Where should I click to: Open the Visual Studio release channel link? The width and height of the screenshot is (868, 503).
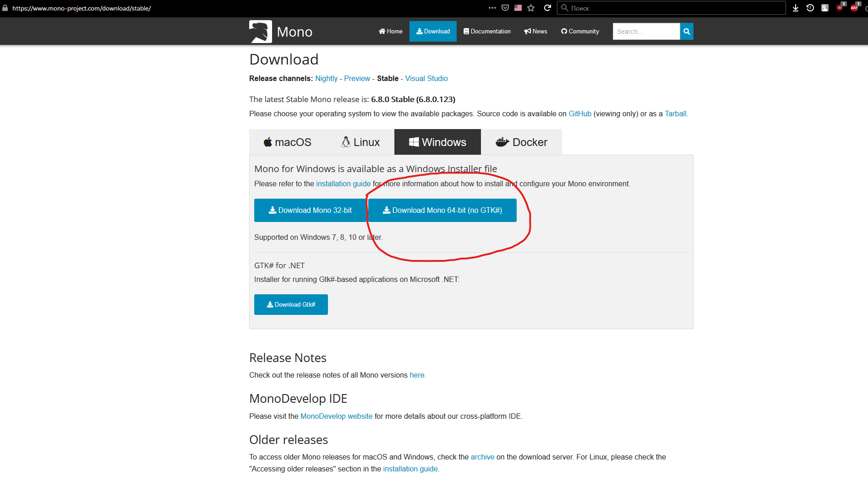(x=426, y=78)
